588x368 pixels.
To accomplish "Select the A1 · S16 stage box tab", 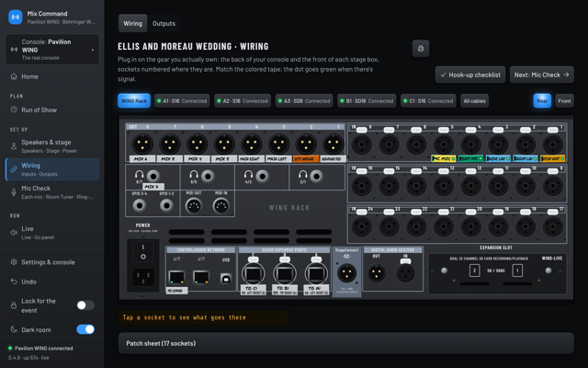I will click(x=182, y=100).
